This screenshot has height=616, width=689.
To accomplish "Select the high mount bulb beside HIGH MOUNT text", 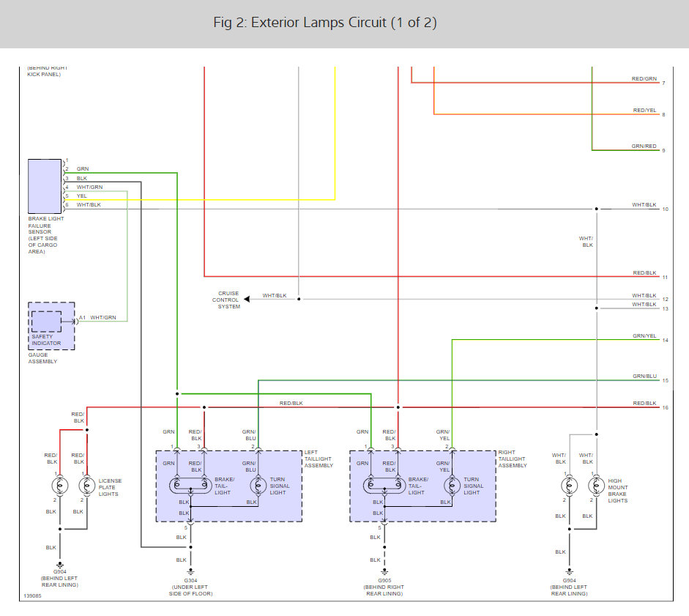I will tap(596, 486).
